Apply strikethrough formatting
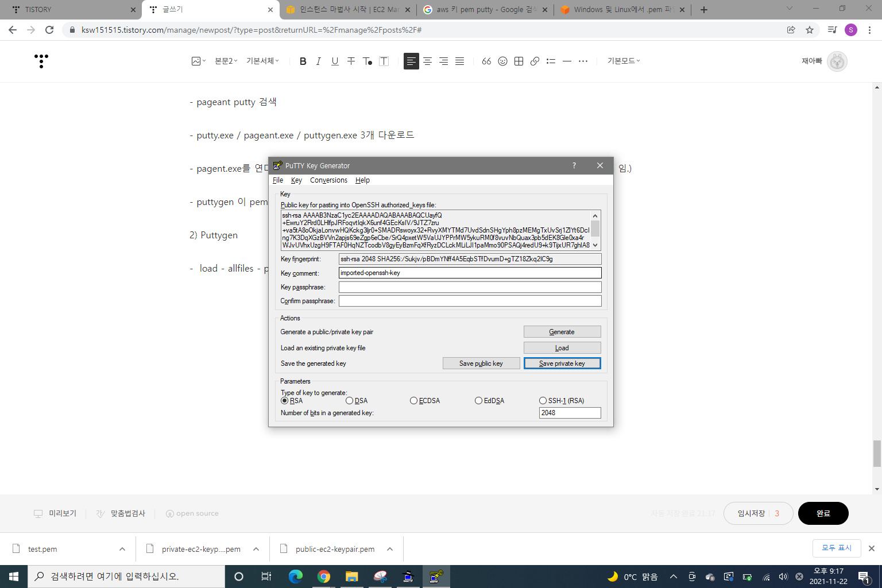This screenshot has width=882, height=588. tap(351, 61)
